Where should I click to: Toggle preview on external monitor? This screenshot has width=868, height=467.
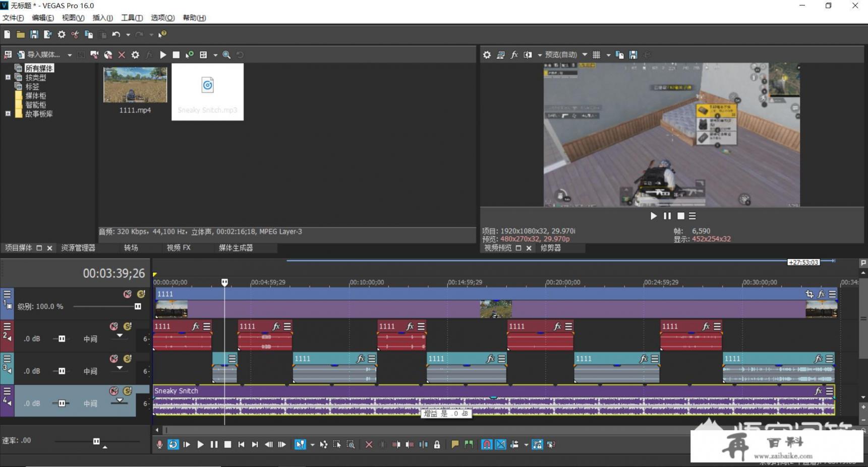(x=500, y=54)
